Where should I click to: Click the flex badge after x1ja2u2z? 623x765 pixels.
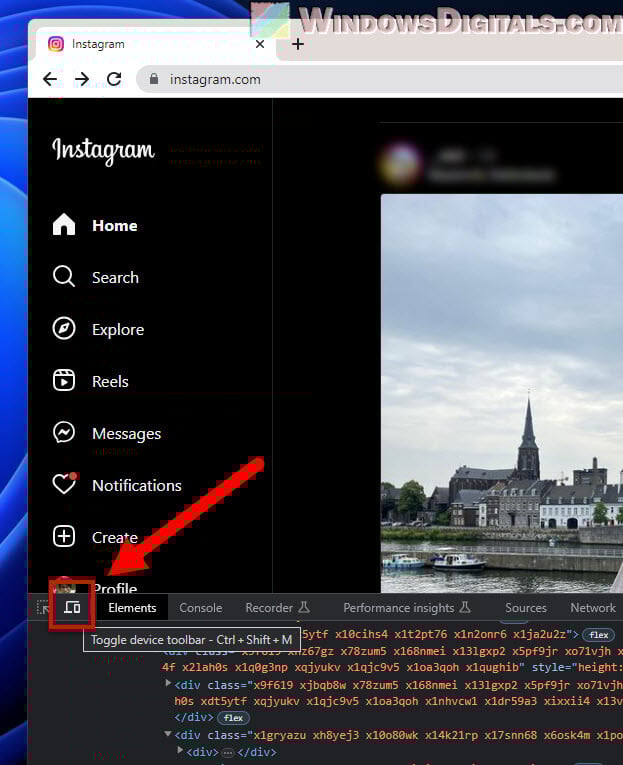pyautogui.click(x=599, y=635)
